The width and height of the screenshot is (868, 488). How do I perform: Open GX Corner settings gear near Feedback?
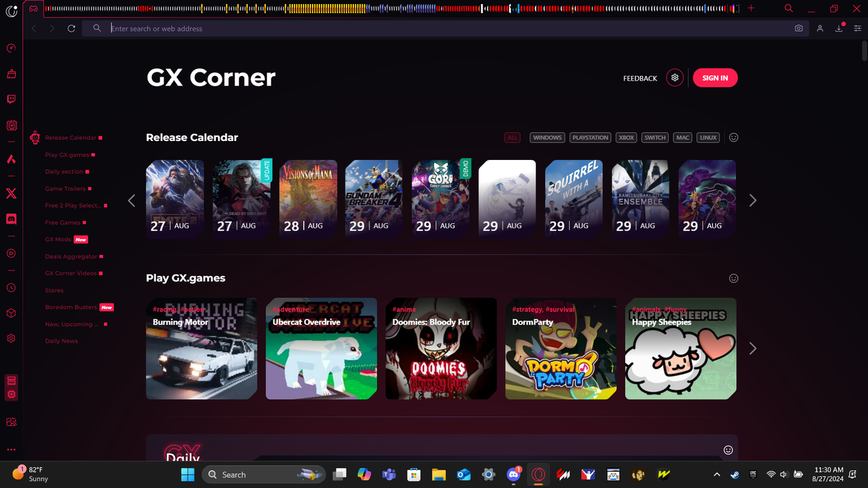pyautogui.click(x=675, y=78)
